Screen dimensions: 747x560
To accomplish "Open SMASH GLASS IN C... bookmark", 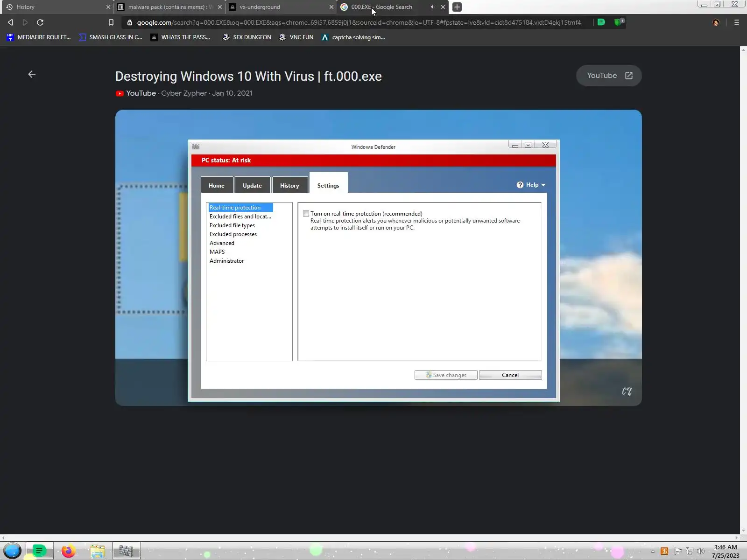I will [x=111, y=37].
